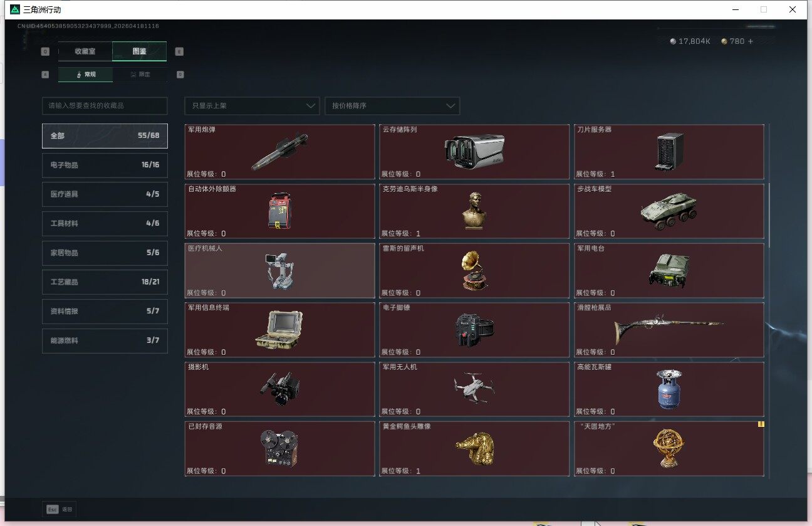Click the silver coin icon beside 17,804K

673,41
